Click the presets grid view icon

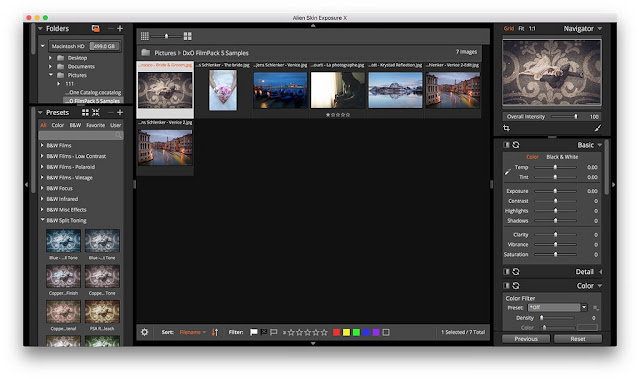[85, 112]
